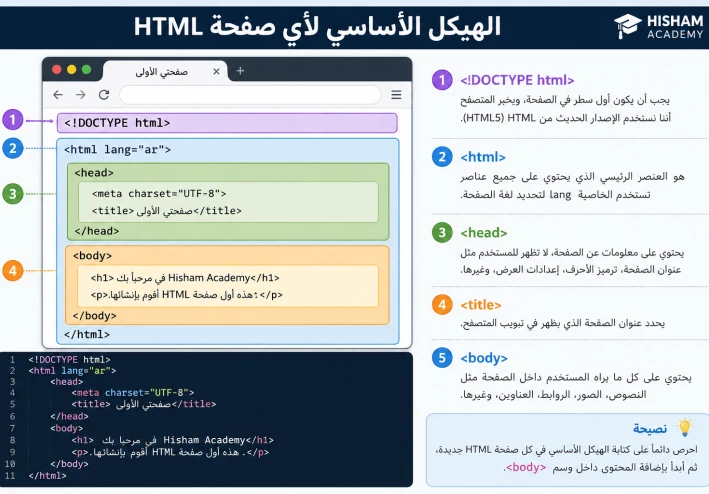The image size is (709, 494).
Task: Click the browser forward arrow
Action: point(80,95)
